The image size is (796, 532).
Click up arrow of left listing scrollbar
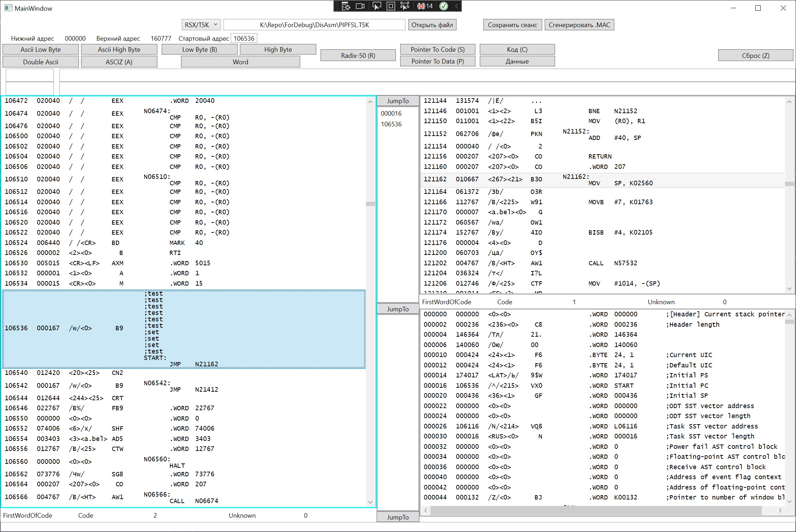(370, 102)
